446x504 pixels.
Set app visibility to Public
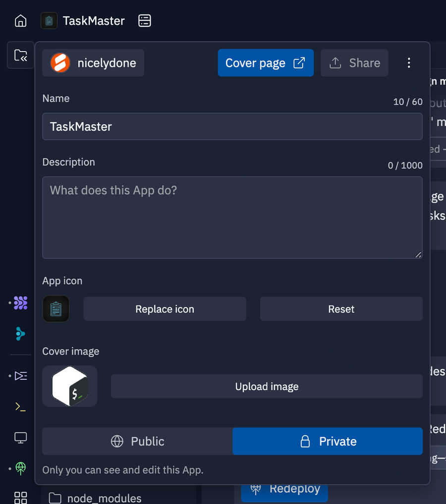click(137, 441)
